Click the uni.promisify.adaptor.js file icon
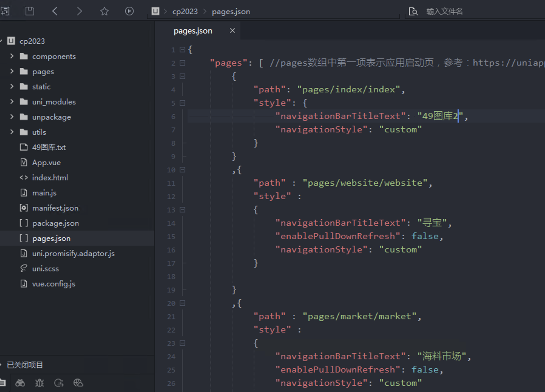The height and width of the screenshot is (392, 545). pyautogui.click(x=24, y=253)
